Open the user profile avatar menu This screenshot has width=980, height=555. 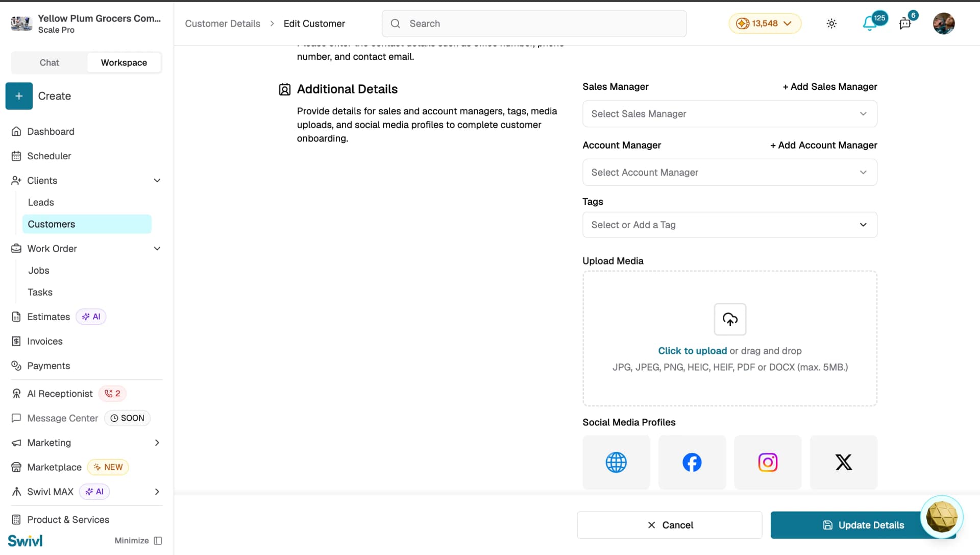[944, 23]
